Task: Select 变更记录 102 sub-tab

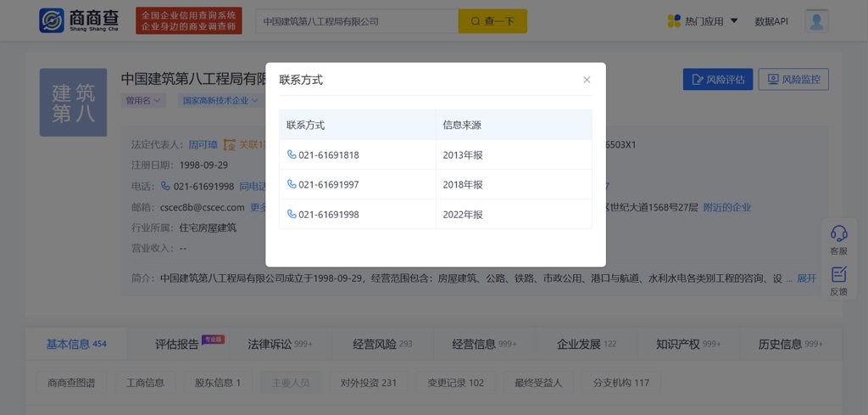Action: (x=455, y=382)
